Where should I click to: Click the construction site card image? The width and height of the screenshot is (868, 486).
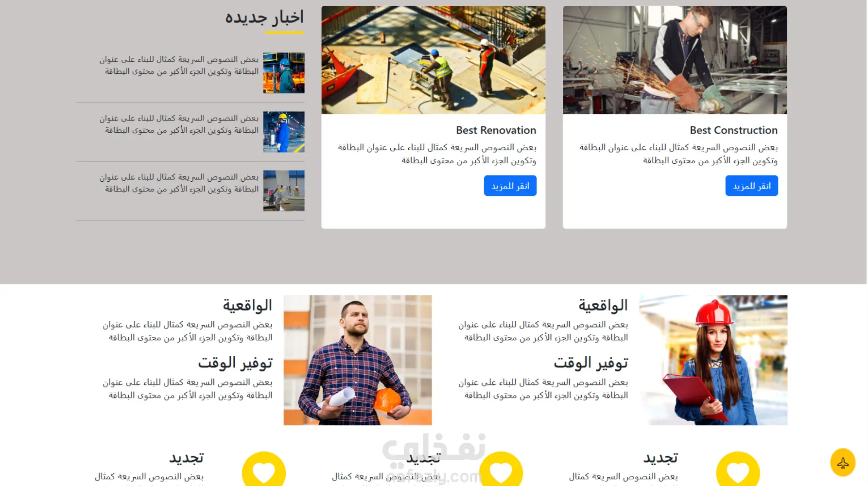point(434,60)
